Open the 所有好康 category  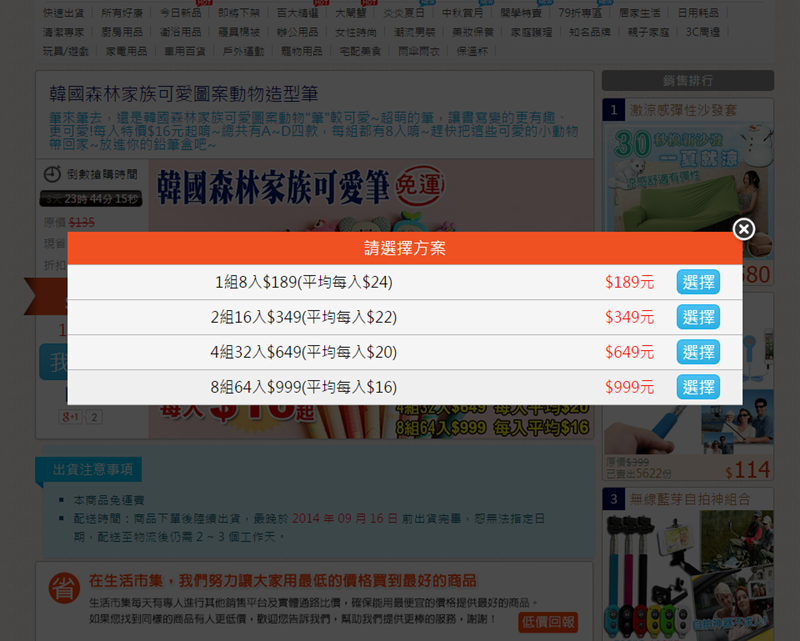click(122, 13)
